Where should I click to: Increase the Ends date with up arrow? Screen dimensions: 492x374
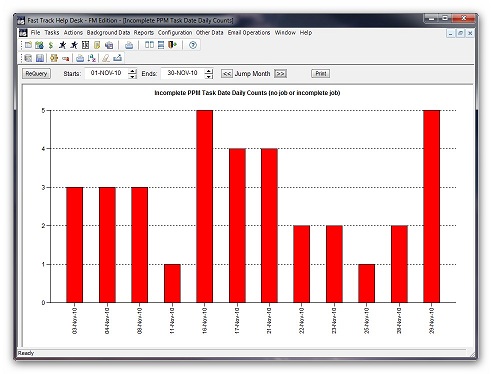209,71
